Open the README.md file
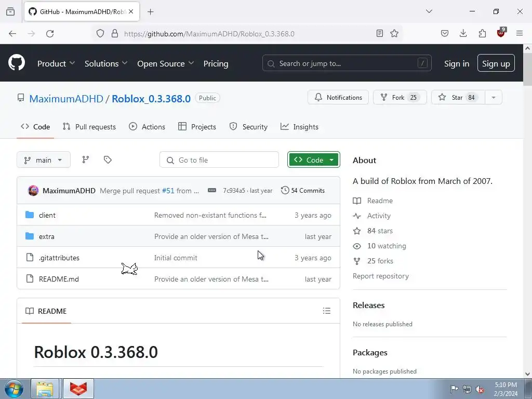The height and width of the screenshot is (399, 532). (x=59, y=279)
